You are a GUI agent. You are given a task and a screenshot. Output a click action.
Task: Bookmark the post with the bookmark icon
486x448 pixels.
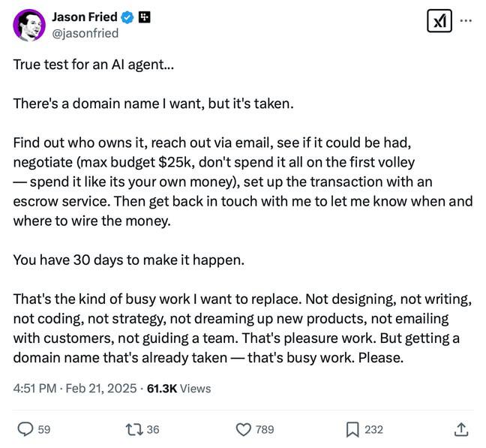(352, 429)
